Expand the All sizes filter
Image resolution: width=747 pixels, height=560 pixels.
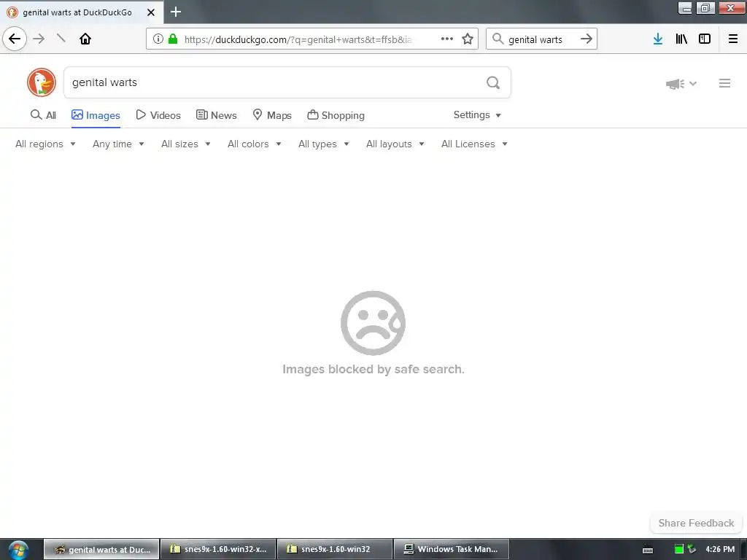point(186,144)
